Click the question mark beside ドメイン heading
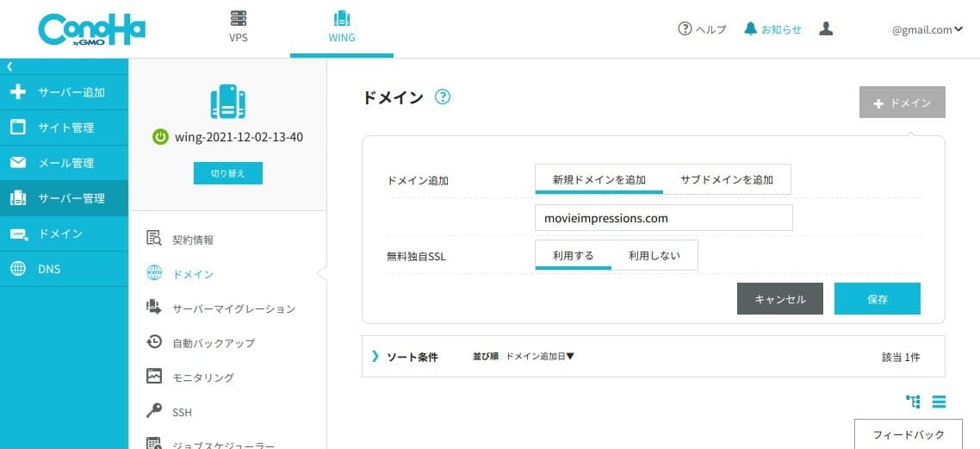The image size is (980, 449). click(443, 97)
